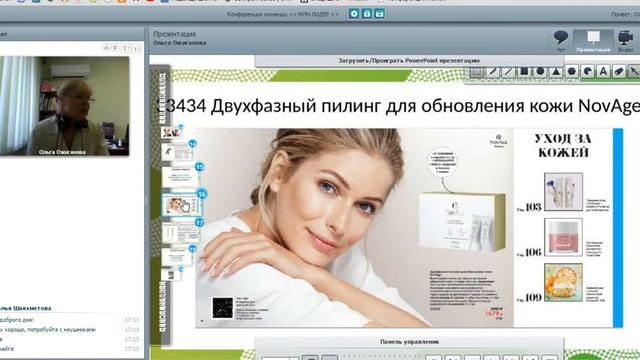Select the arrow pointer tool
This screenshot has height=360, width=640.
(x=634, y=72)
